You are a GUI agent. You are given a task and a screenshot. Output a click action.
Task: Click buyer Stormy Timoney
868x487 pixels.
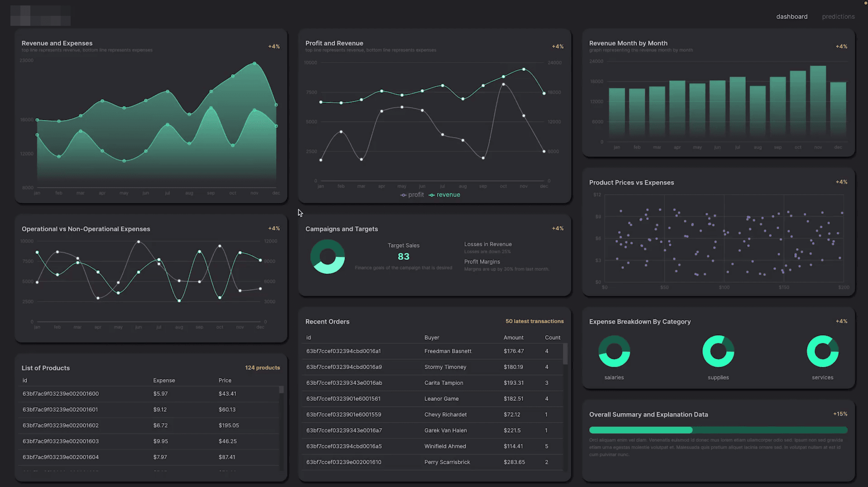coord(445,367)
